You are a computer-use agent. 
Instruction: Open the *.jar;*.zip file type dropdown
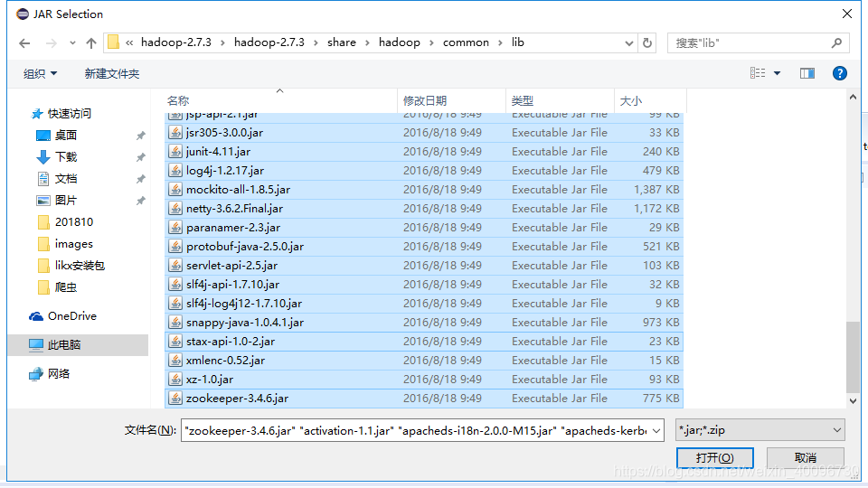point(760,430)
